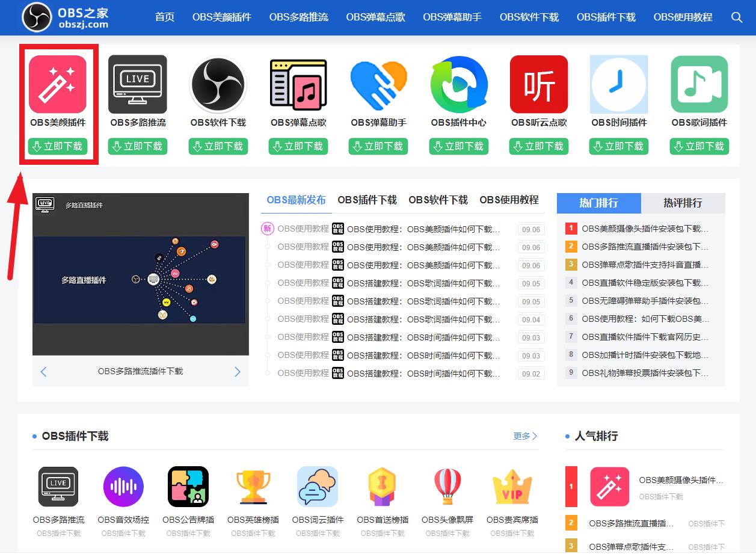
Task: Click the OBS时间插件 blue clock icon
Action: [619, 83]
